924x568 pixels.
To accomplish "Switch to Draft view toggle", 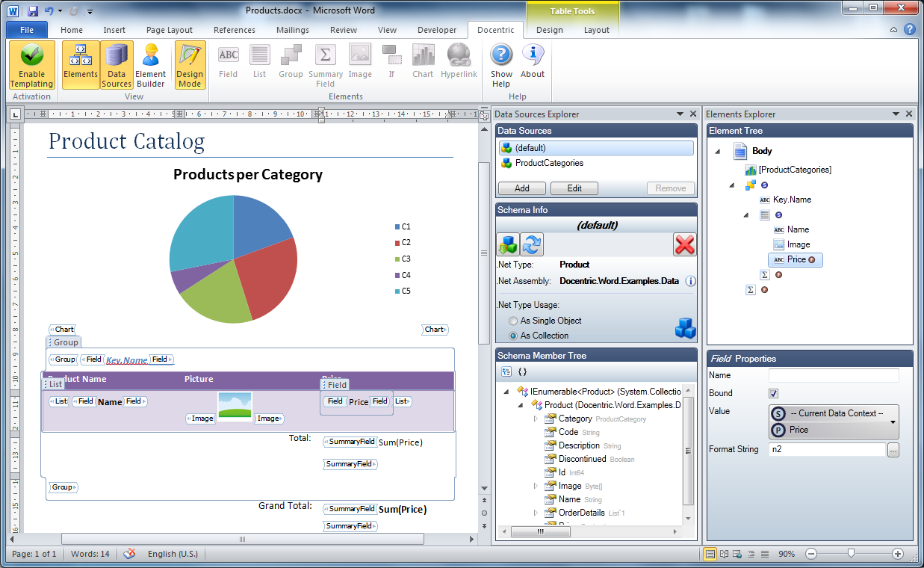I will (764, 554).
